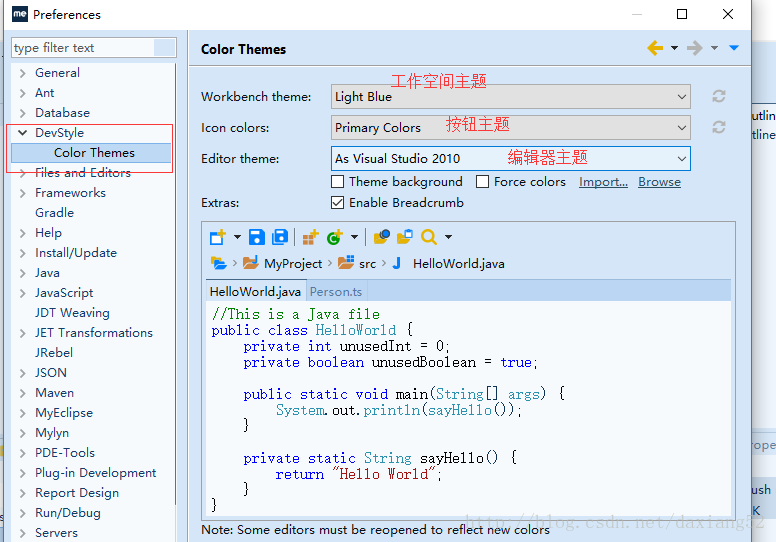This screenshot has height=542, width=776.
Task: Select JavaScript in the preferences tree
Action: tap(64, 293)
